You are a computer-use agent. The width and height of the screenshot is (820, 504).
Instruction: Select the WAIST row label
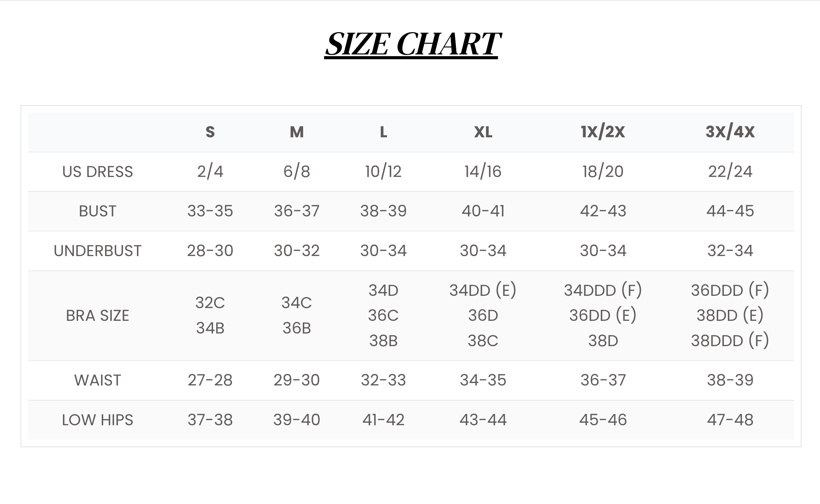pyautogui.click(x=98, y=380)
